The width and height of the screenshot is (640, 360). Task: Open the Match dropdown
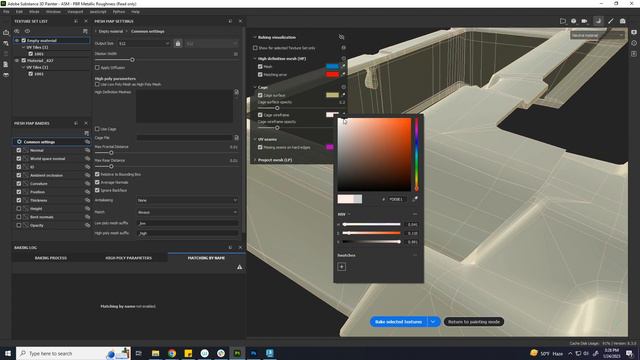click(187, 212)
